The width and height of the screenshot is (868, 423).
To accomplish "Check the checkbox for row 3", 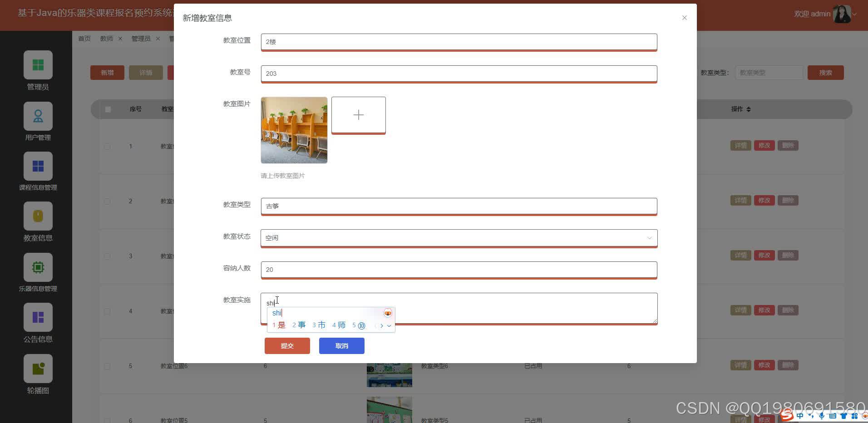I will click(107, 256).
